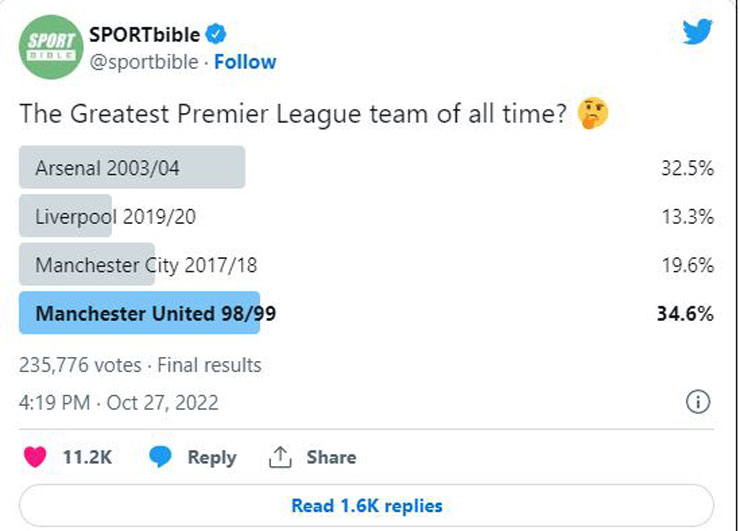Select the Liverpool 2019/20 poll option
This screenshot has height=531, width=740.
pyautogui.click(x=366, y=216)
